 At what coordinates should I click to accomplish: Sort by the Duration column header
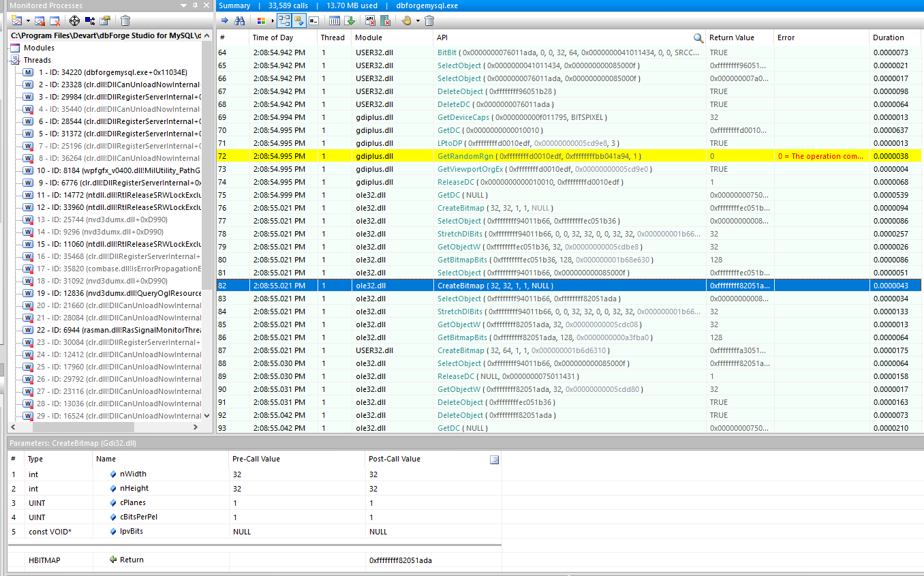(896, 37)
